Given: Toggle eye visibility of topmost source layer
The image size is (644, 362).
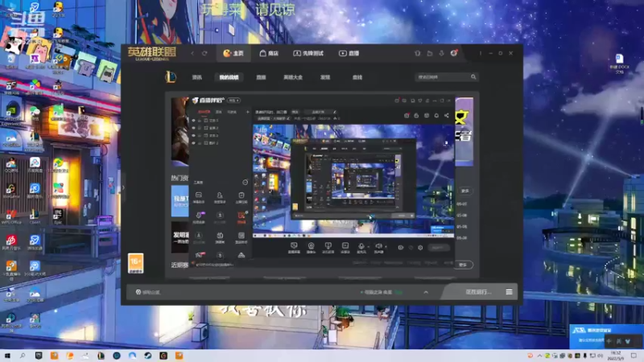Looking at the screenshot, I should click(193, 121).
